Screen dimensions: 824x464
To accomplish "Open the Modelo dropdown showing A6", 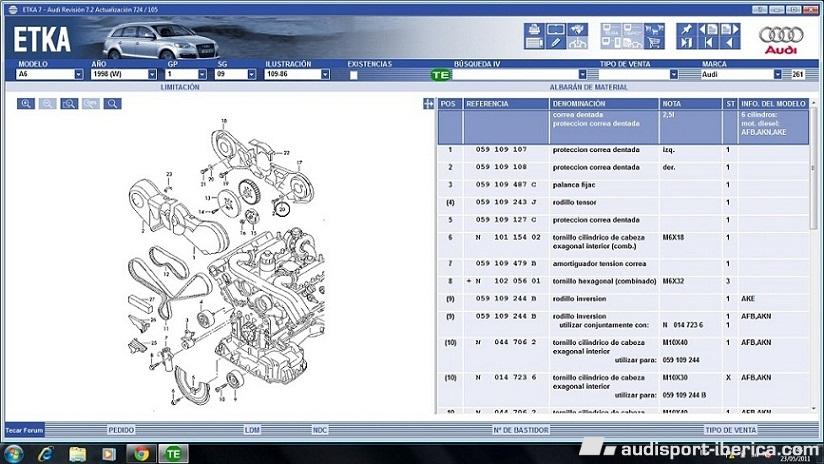I will click(78, 74).
